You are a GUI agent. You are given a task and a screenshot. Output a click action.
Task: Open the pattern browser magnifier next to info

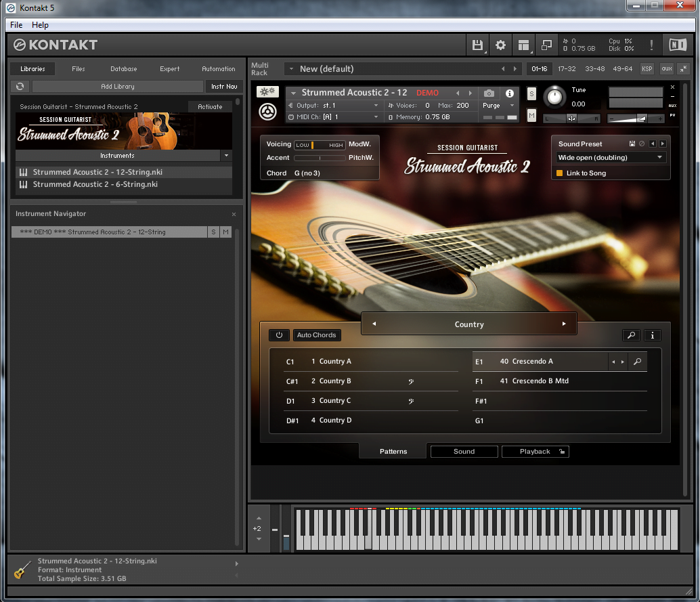(x=631, y=335)
